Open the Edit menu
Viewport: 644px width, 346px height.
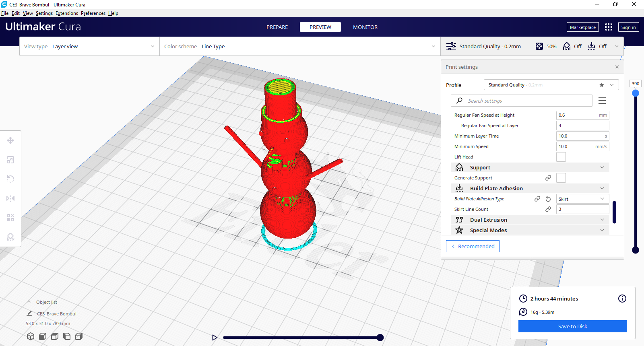(x=16, y=13)
